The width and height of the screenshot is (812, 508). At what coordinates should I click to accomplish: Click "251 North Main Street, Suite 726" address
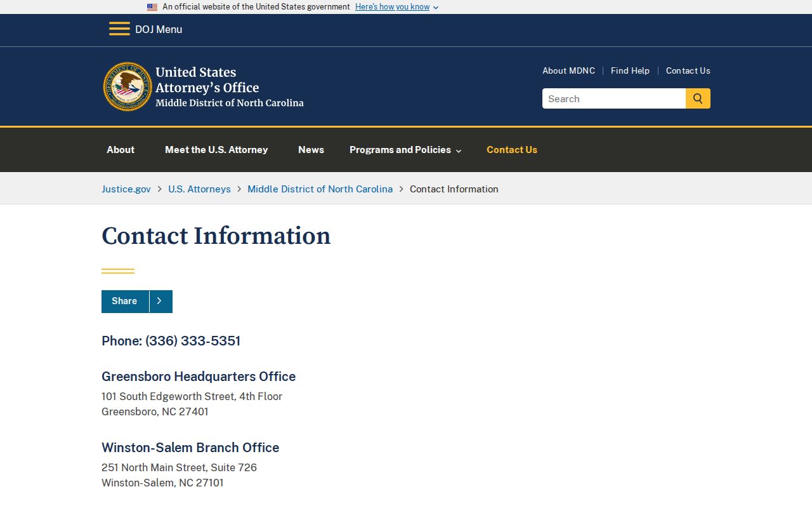[x=179, y=467]
